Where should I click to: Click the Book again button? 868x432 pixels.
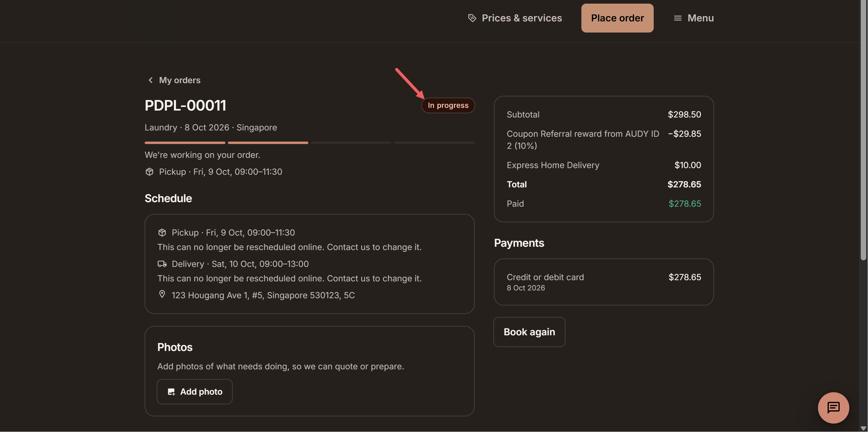point(529,332)
